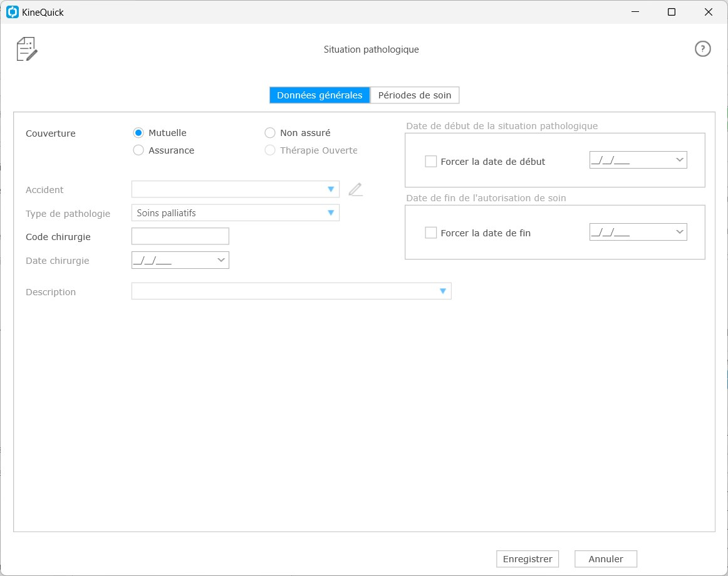Switch to the Périodes de soin tab
The image size is (728, 576).
click(x=415, y=95)
